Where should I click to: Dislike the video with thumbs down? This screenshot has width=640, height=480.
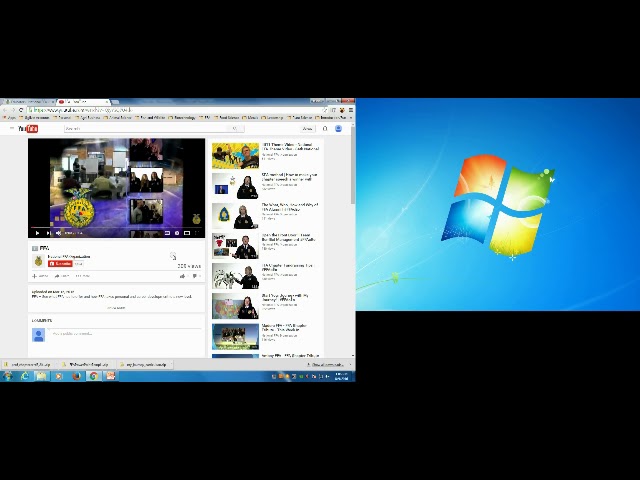point(195,276)
